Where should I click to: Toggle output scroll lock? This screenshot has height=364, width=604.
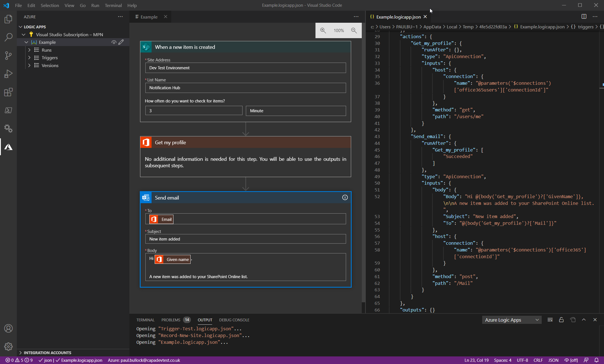pos(561,320)
